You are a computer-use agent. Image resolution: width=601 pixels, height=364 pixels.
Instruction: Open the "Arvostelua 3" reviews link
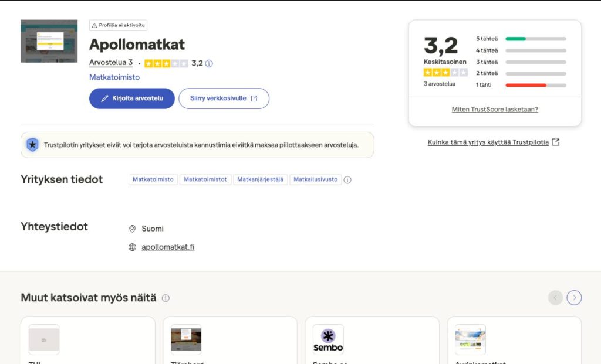(x=111, y=63)
